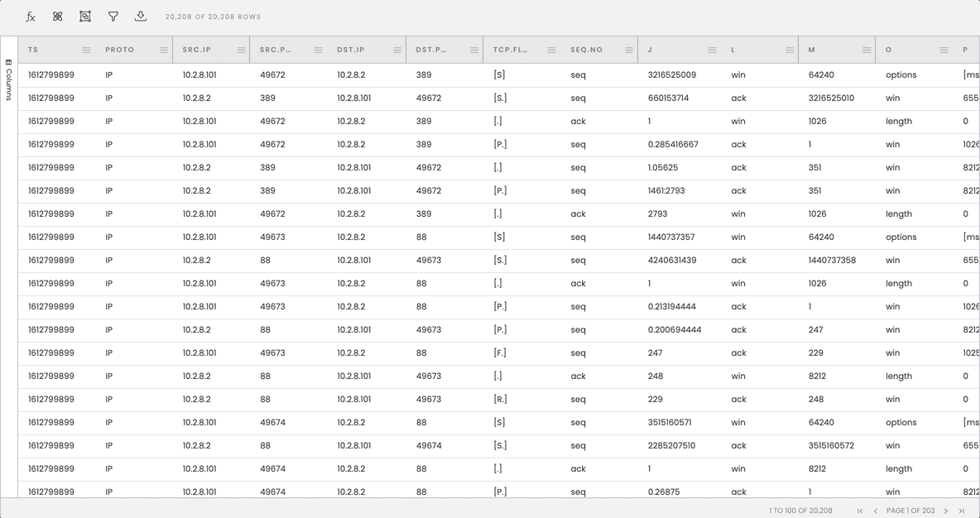The image size is (980, 518).
Task: Select cell with value 3515160572
Action: click(831, 445)
